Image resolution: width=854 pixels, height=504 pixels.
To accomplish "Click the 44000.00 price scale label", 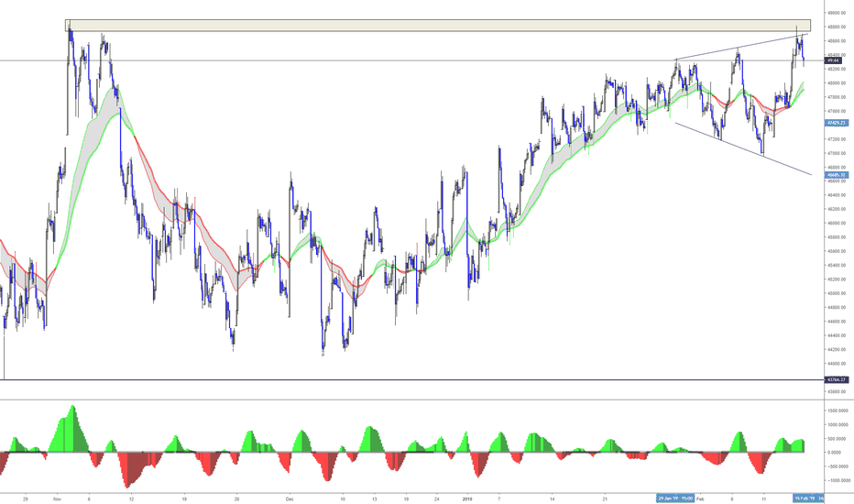I will (x=836, y=364).
